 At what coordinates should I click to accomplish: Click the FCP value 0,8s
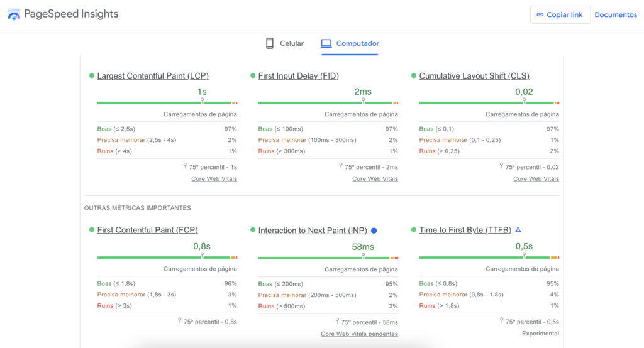202,247
